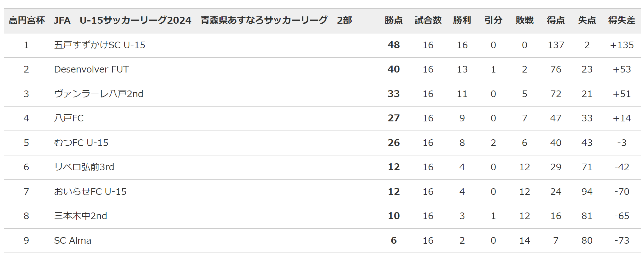Select team リベロ弘前3rd
Viewport: 644px width, 256px height.
(x=84, y=167)
